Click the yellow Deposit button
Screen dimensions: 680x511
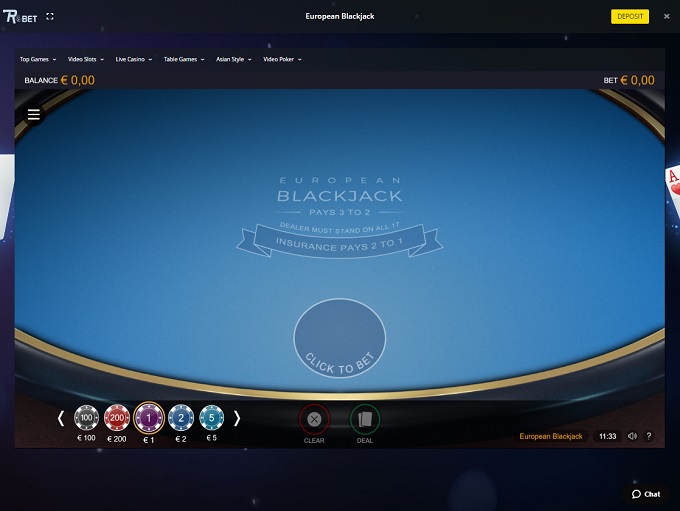[630, 17]
